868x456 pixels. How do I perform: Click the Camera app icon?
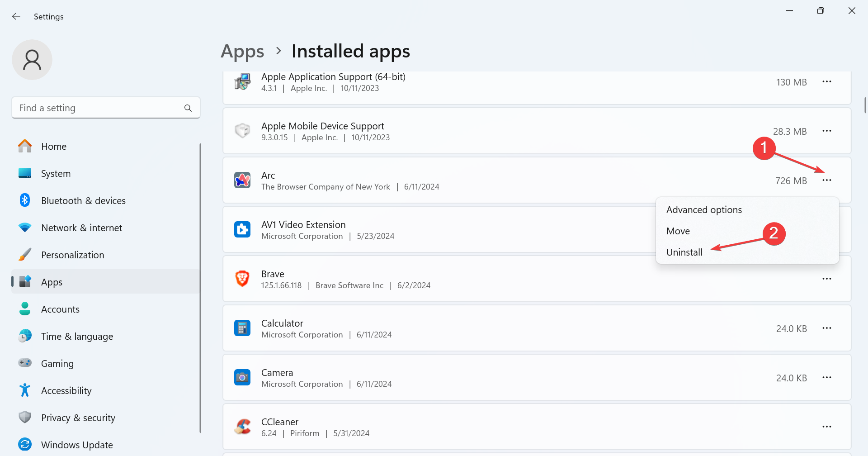pos(242,377)
